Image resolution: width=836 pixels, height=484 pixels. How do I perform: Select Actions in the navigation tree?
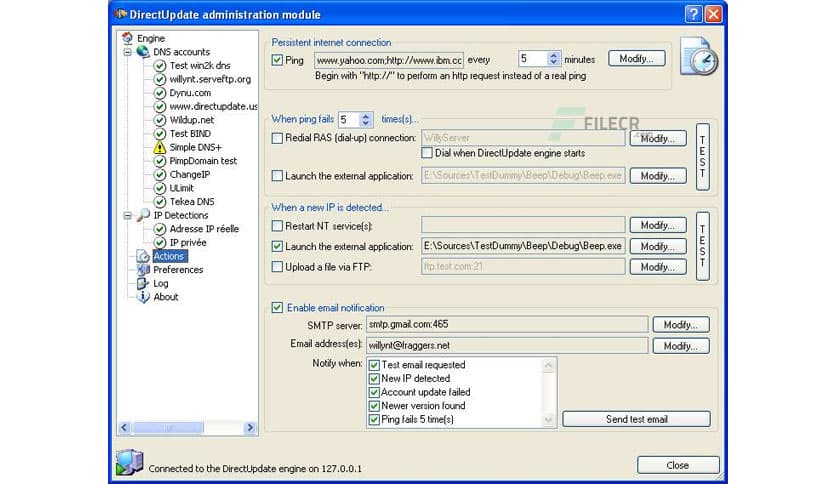(170, 256)
